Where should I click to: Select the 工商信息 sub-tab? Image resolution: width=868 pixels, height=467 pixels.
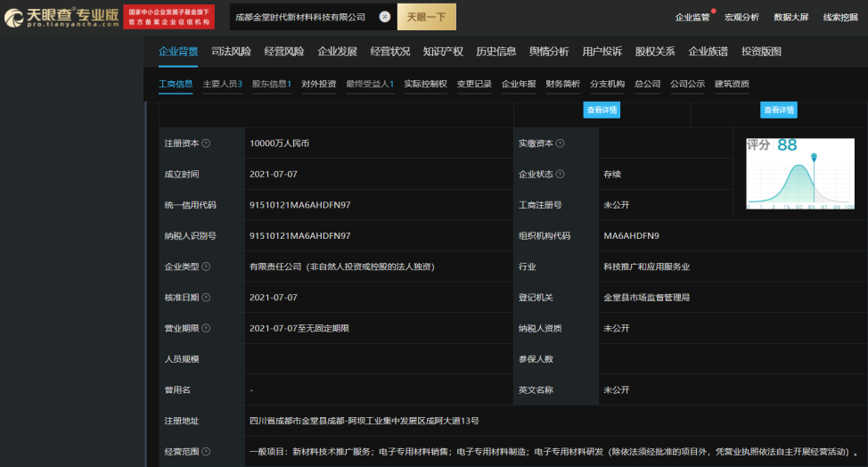[x=176, y=84]
